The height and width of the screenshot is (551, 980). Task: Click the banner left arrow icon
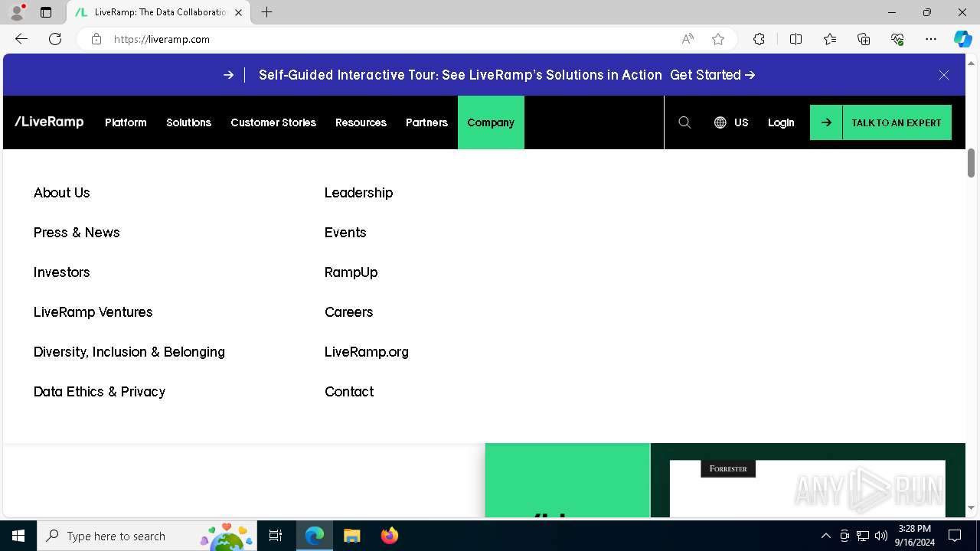(228, 75)
